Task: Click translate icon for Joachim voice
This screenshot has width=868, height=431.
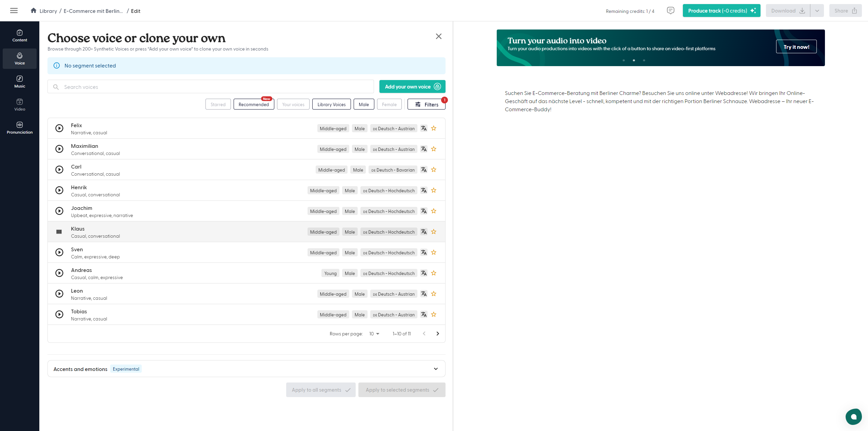Action: (x=424, y=211)
